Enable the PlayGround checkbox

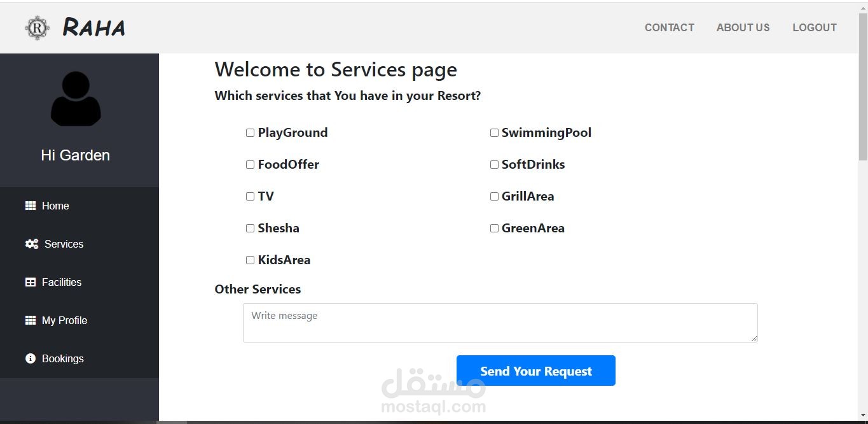point(250,132)
